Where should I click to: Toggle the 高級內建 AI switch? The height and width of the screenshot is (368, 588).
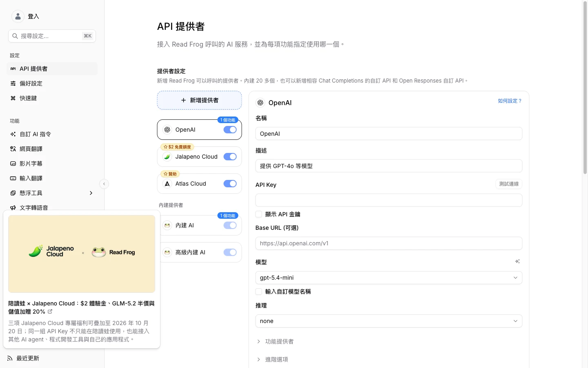(x=230, y=252)
